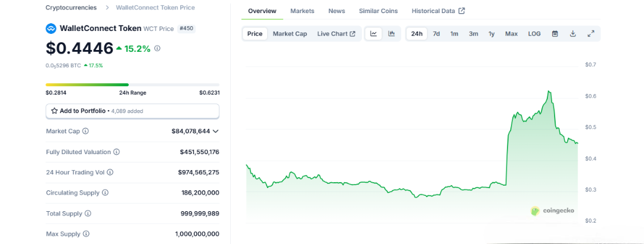Open the News tab
Image resolution: width=644 pixels, height=244 pixels.
coord(337,11)
